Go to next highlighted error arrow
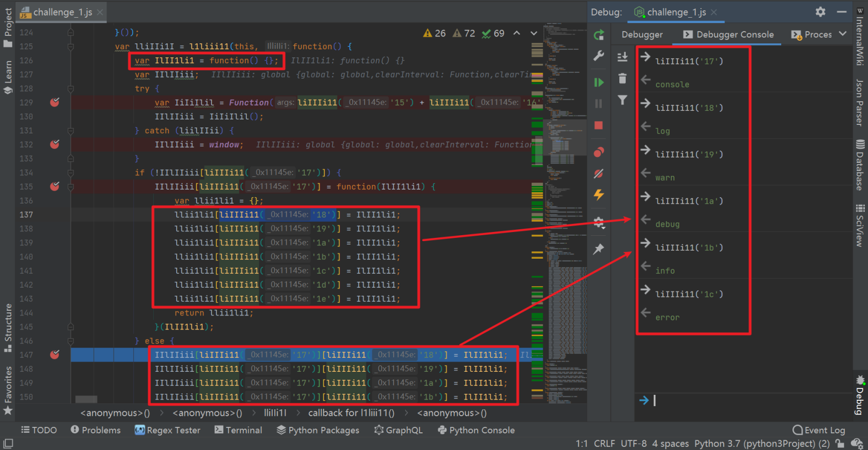Viewport: 868px width, 450px height. pyautogui.click(x=534, y=33)
